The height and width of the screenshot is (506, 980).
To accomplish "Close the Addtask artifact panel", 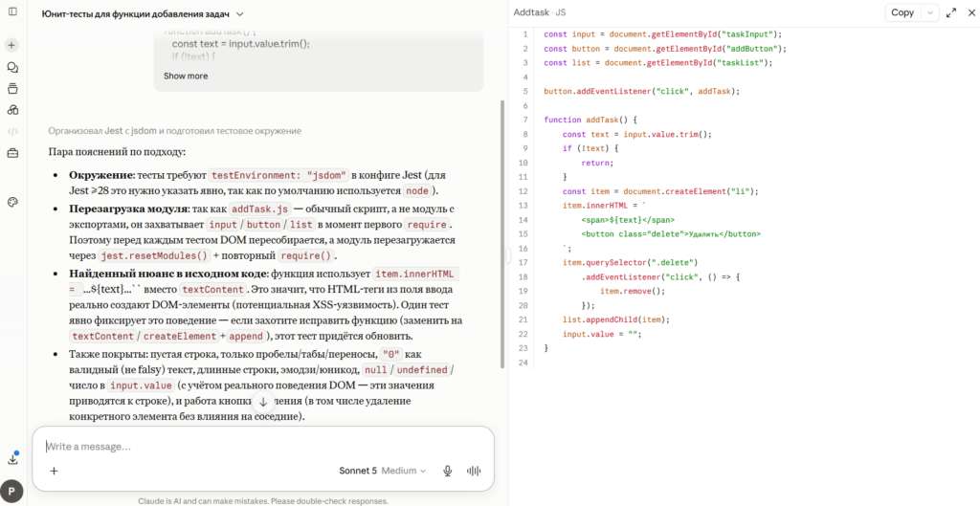I will 971,12.
